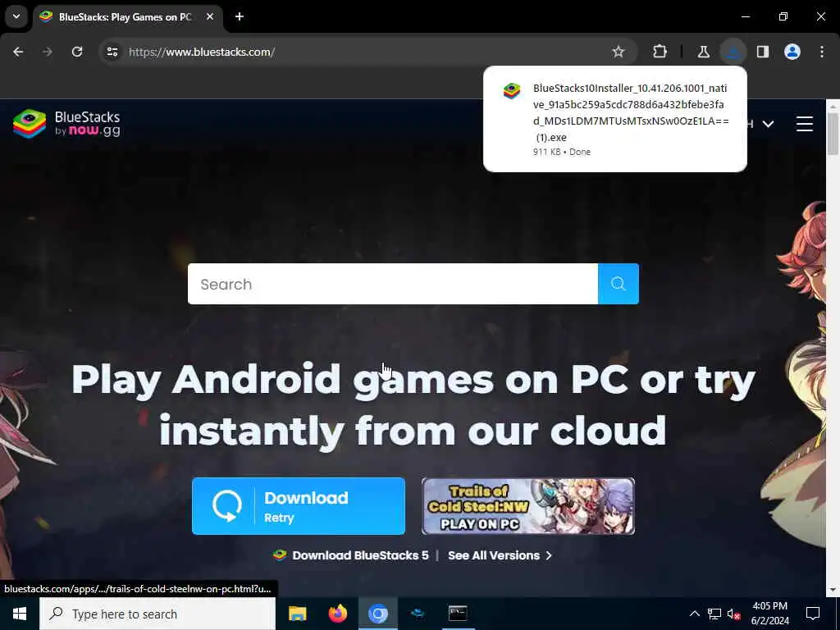840x630 pixels.
Task: Toggle the downloads toolbar icon
Action: click(x=733, y=52)
